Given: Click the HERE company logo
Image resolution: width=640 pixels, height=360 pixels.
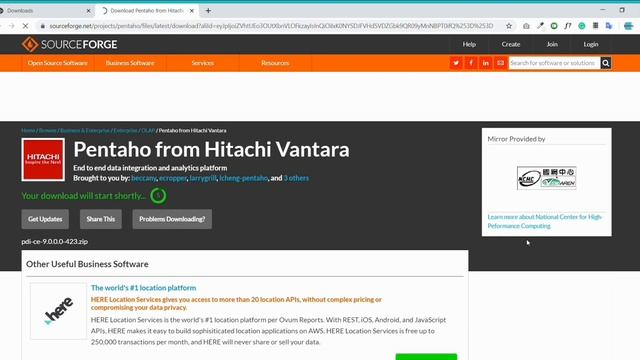Looking at the screenshot, I should 58,311.
